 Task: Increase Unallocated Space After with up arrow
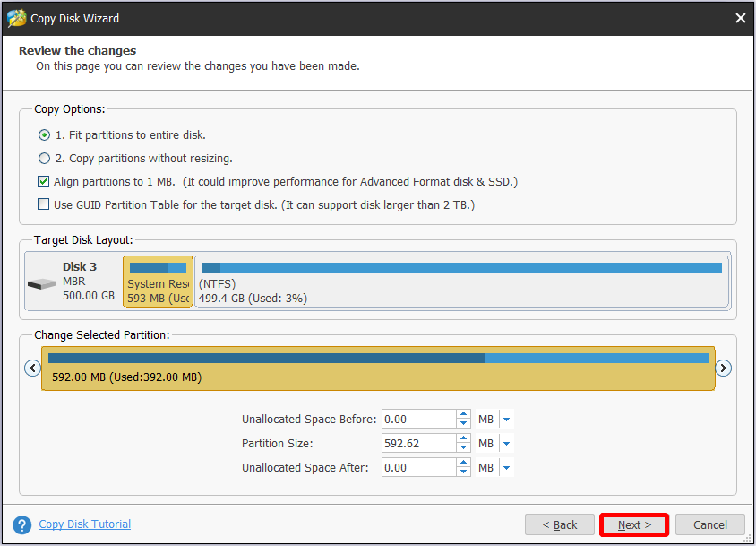pos(463,463)
